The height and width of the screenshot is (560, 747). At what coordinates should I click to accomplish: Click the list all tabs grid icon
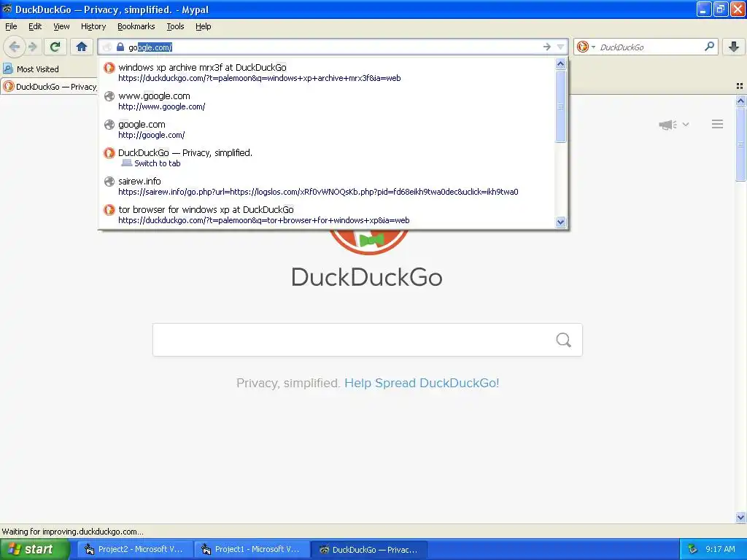[740, 86]
